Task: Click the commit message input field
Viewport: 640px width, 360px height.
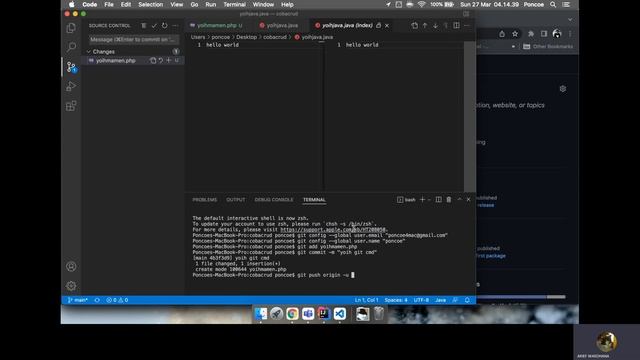Action: tap(133, 39)
